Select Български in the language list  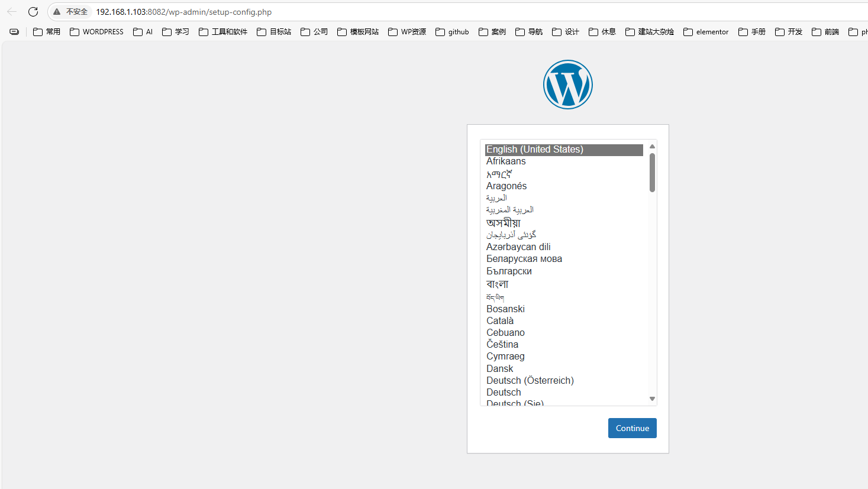[x=564, y=271]
